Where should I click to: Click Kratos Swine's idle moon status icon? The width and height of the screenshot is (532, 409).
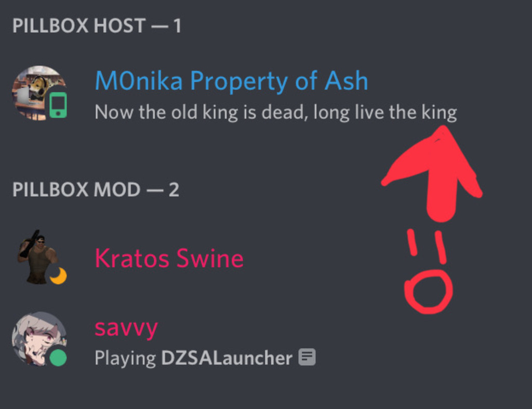click(x=58, y=276)
